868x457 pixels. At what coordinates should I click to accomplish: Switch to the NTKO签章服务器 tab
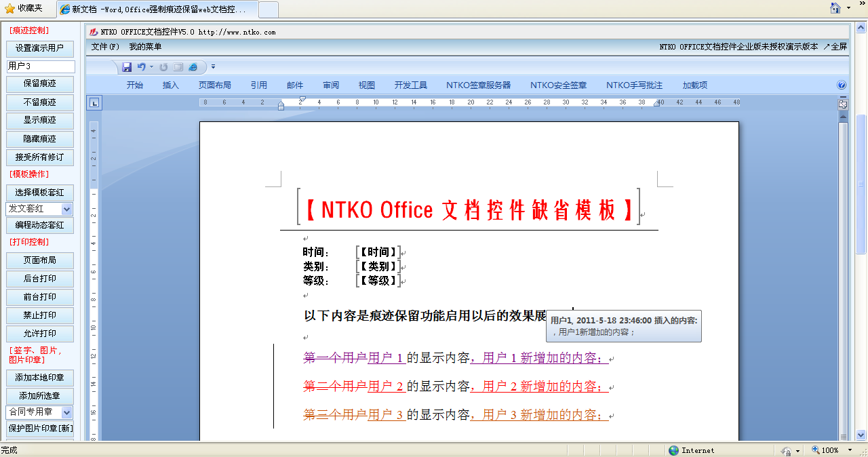[x=479, y=85]
